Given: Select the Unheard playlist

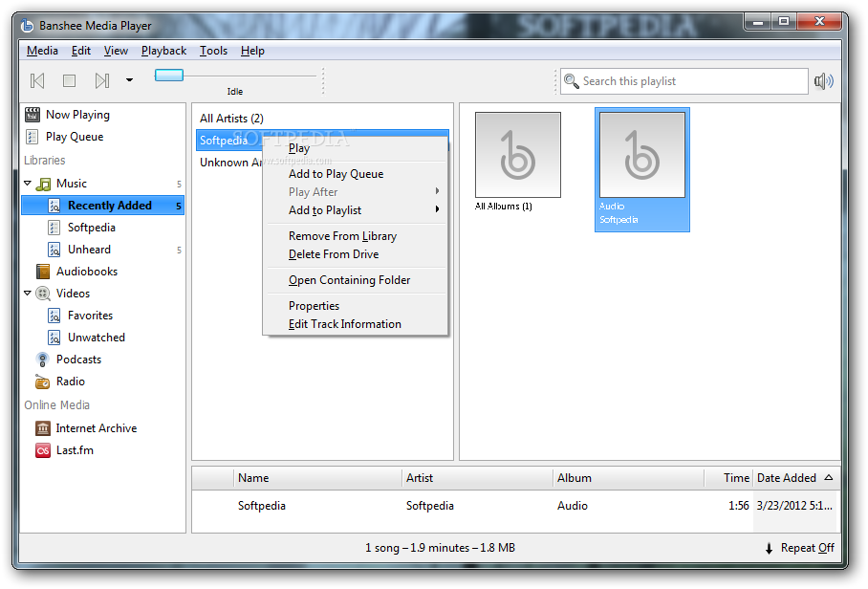Looking at the screenshot, I should pyautogui.click(x=89, y=250).
